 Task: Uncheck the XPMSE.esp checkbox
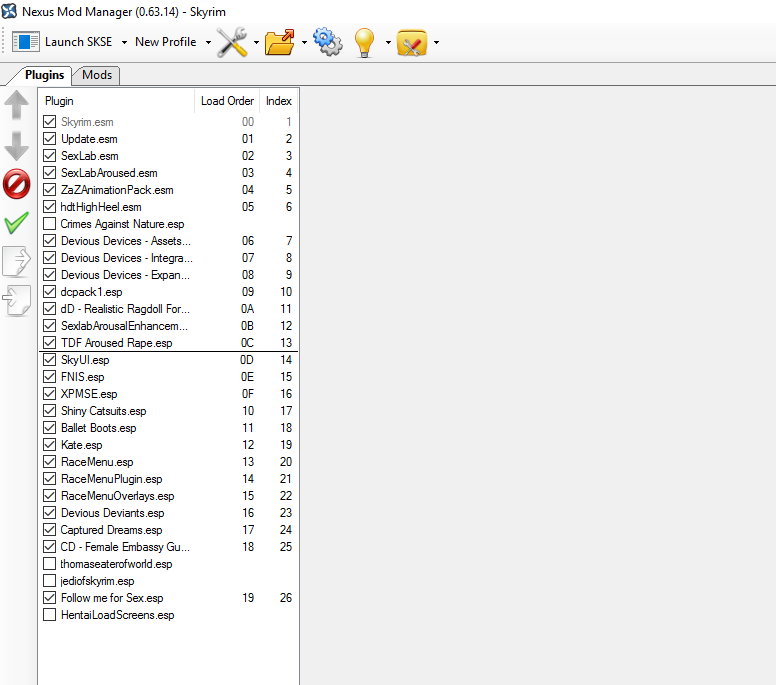point(49,393)
